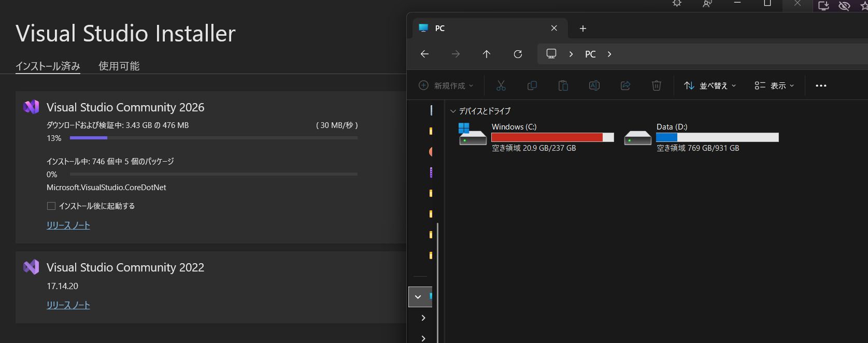Viewport: 868px width, 343px height.
Task: Collapse the デバイスとドライブ group
Action: point(453,111)
